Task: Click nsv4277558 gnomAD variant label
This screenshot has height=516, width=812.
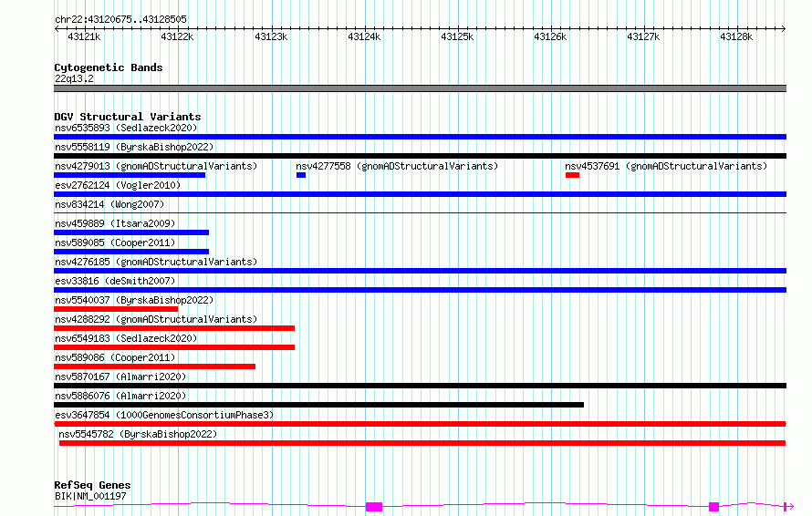Action: pos(397,166)
